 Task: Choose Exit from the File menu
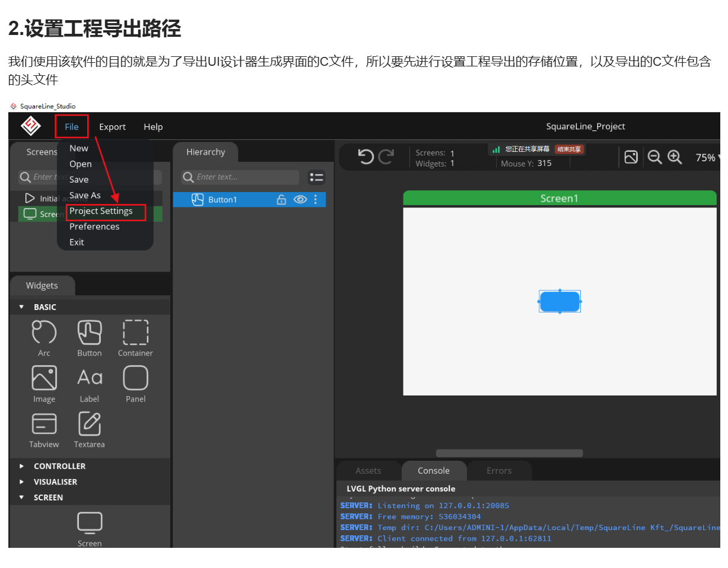[x=77, y=242]
